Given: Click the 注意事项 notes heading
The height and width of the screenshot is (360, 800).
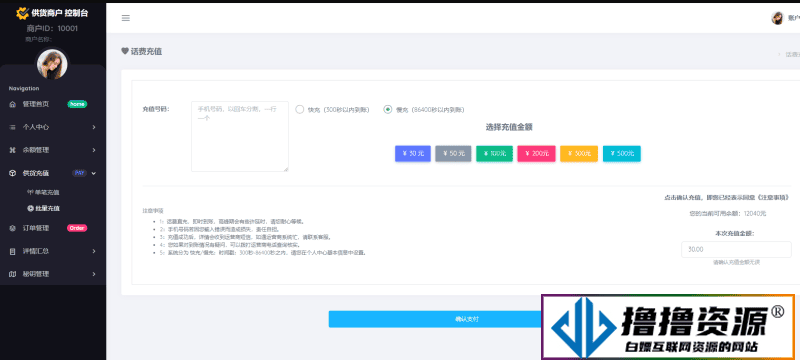Looking at the screenshot, I should (x=153, y=210).
